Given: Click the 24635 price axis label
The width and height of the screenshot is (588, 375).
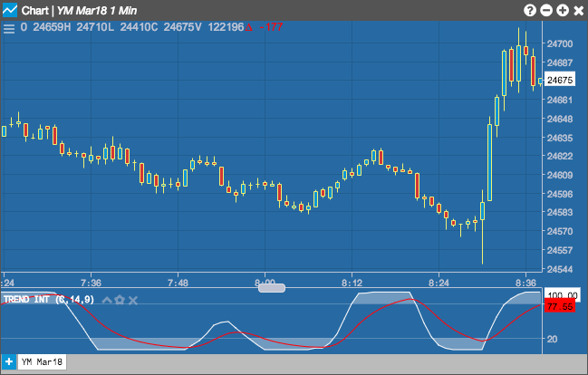Looking at the screenshot, I should tap(560, 138).
